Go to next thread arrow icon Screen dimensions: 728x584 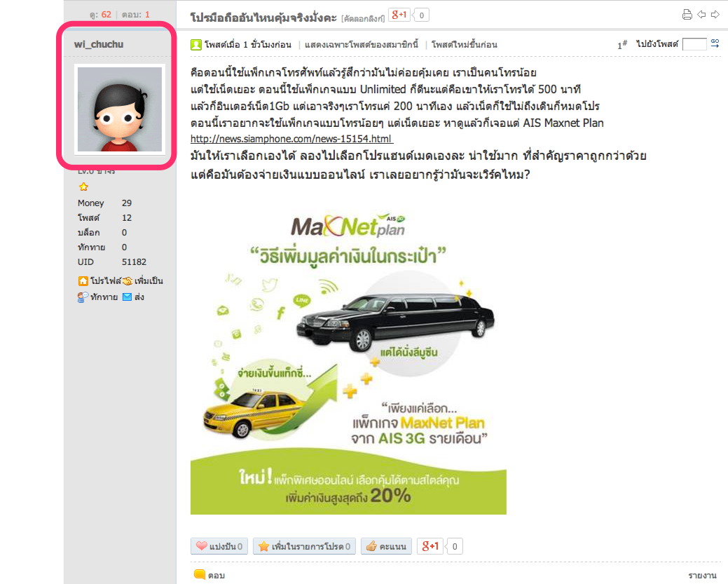715,15
